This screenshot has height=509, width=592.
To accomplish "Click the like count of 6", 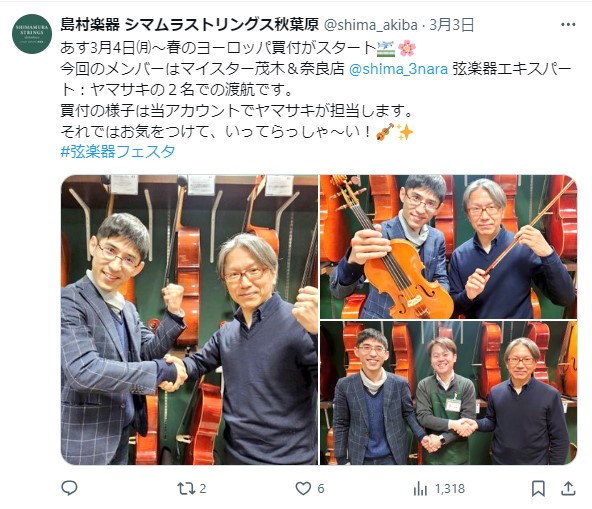I will point(321,489).
